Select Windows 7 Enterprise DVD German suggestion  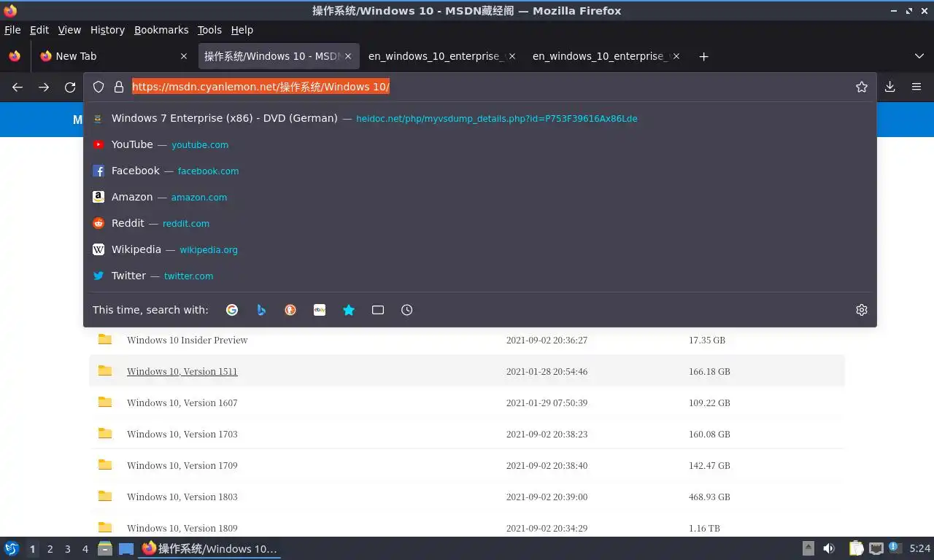point(480,118)
